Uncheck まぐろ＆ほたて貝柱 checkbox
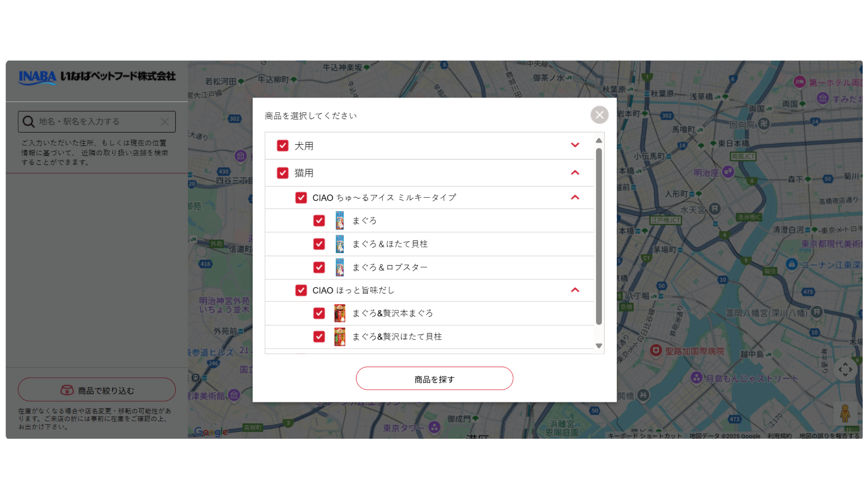868x480 pixels. click(x=319, y=244)
